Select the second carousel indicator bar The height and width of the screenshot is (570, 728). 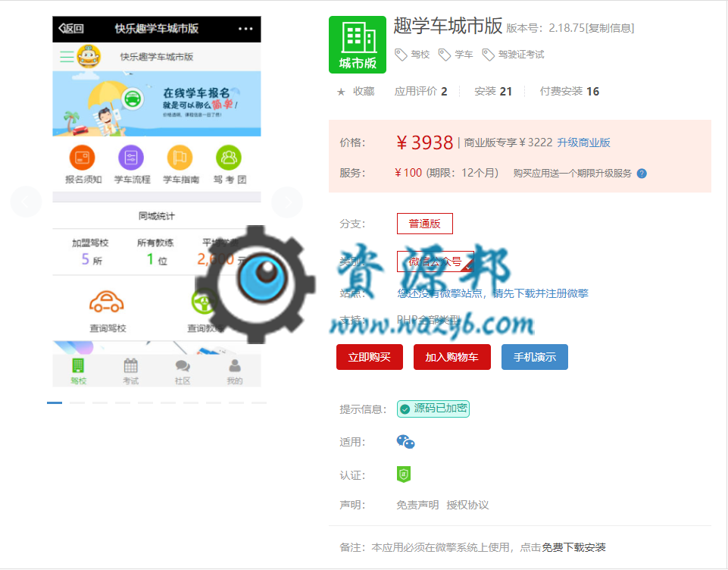77,402
